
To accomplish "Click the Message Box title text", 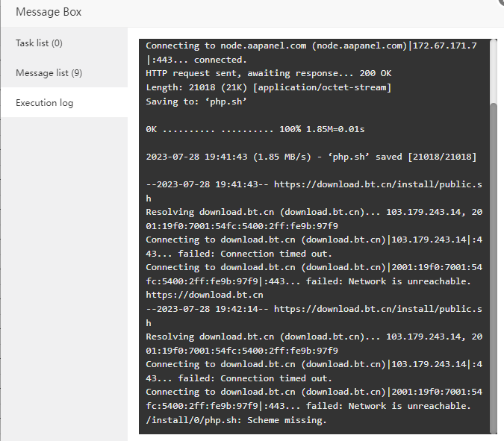I will pyautogui.click(x=49, y=12).
